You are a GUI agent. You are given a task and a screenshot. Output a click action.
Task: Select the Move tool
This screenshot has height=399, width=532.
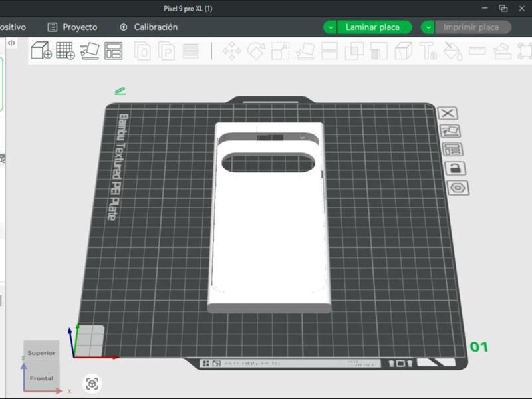231,51
